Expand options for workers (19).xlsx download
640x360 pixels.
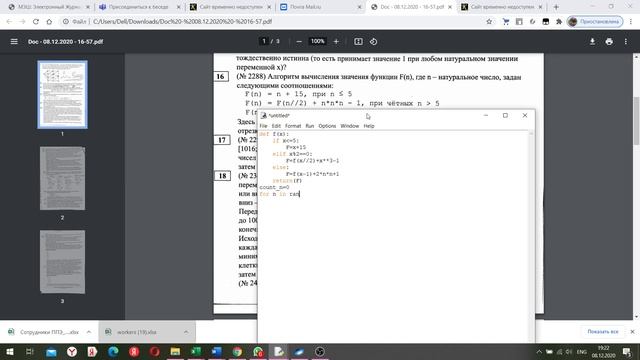pos(186,332)
